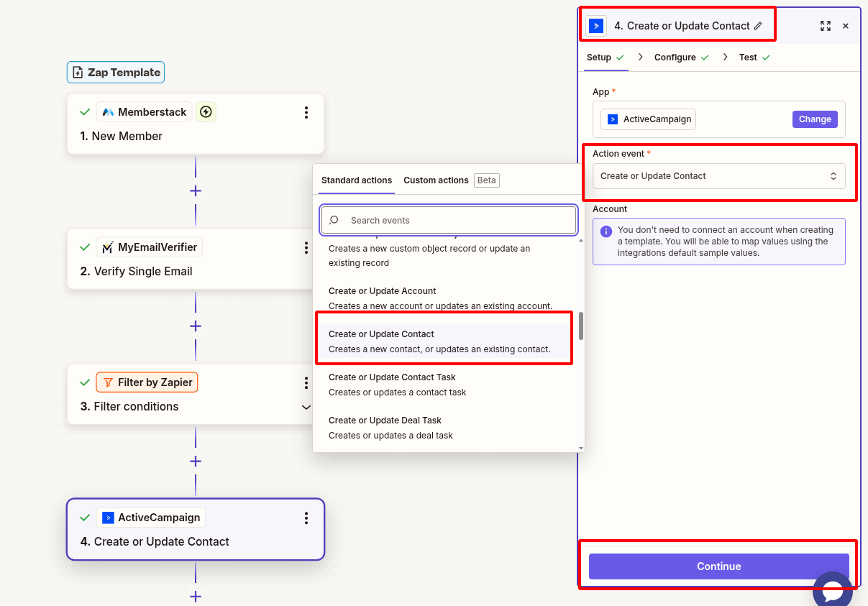
Task: Open the three-dot menu on the Memberstack step
Action: pyautogui.click(x=306, y=112)
